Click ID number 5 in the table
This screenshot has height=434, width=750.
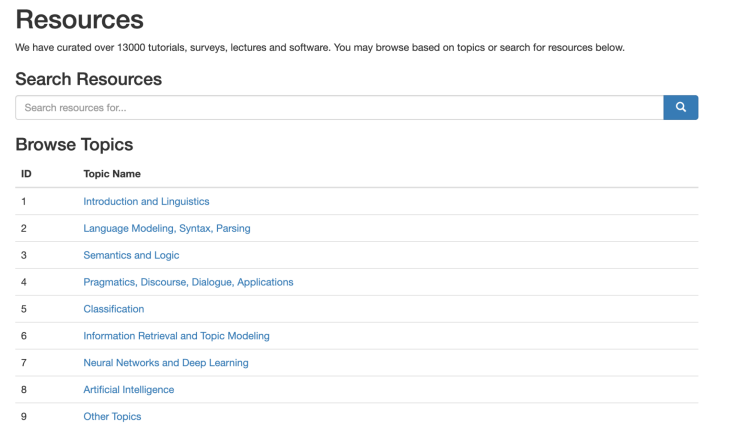click(x=23, y=309)
